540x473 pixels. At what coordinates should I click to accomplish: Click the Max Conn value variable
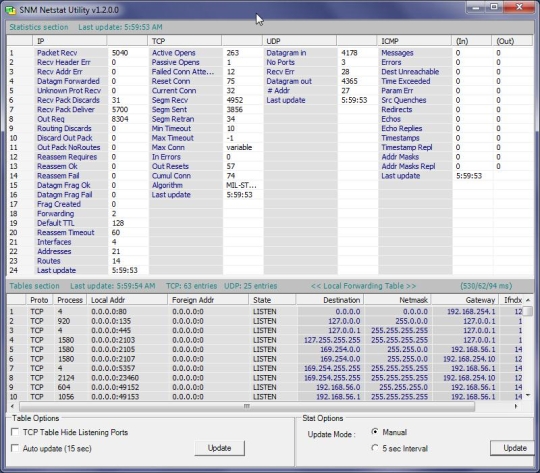(x=239, y=147)
